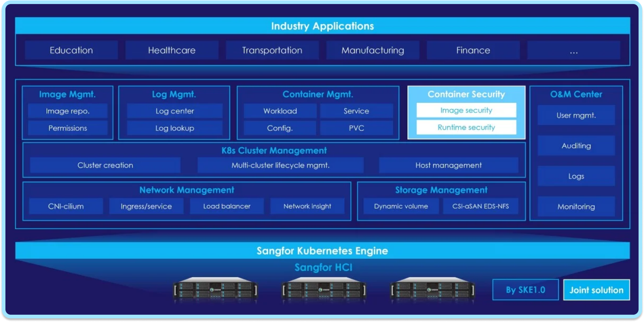
Task: Select the Load balancer block
Action: point(227,207)
